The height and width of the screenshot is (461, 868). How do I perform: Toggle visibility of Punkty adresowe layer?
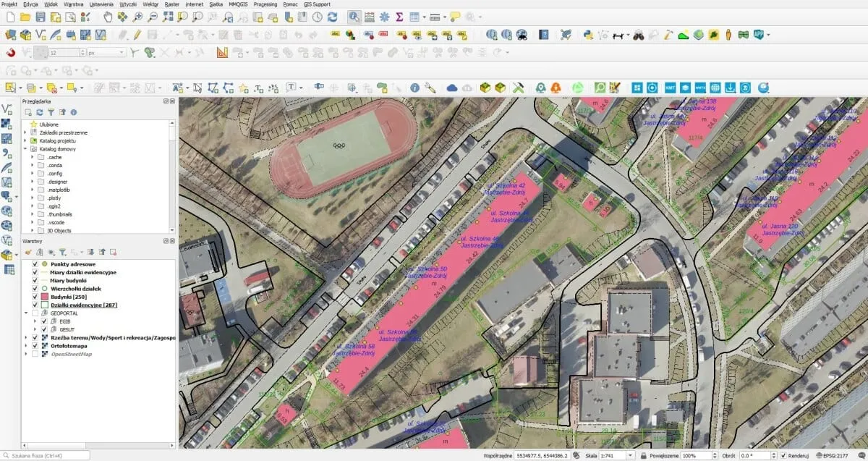[x=34, y=264]
